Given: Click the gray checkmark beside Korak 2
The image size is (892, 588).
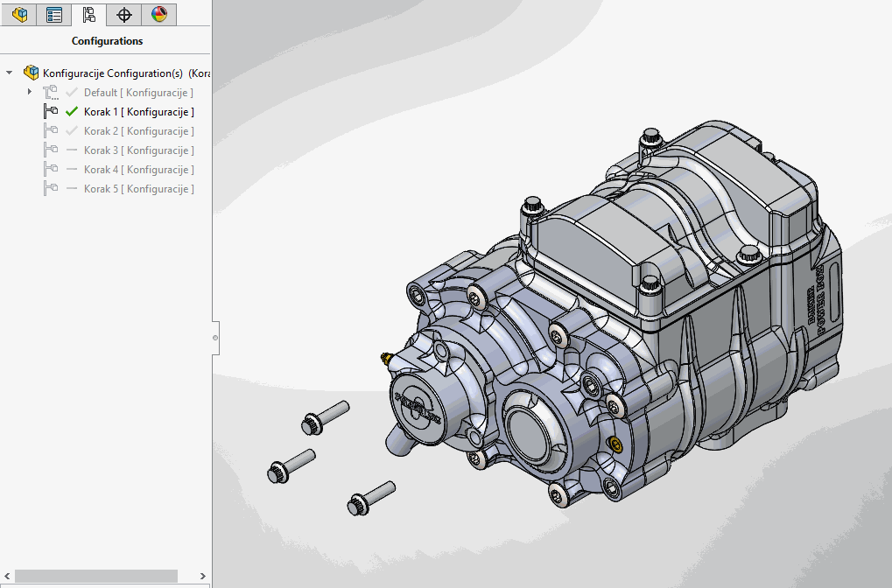Looking at the screenshot, I should (72, 131).
